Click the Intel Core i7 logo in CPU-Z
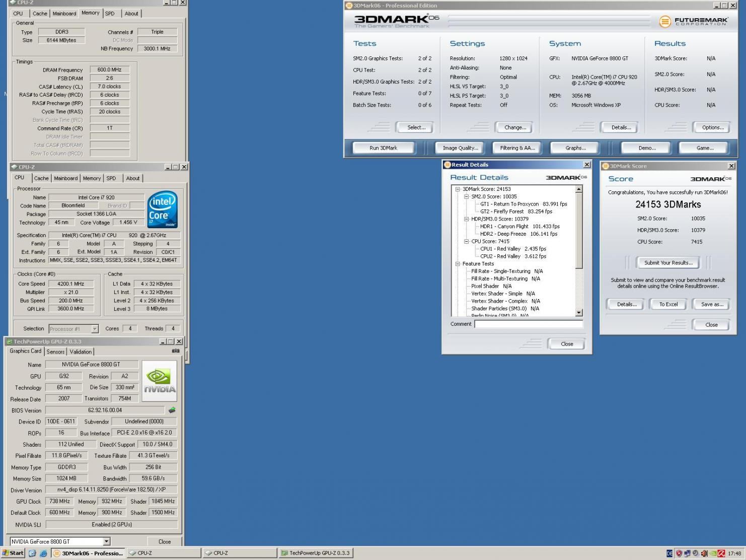Image resolution: width=746 pixels, height=560 pixels. pos(162,209)
